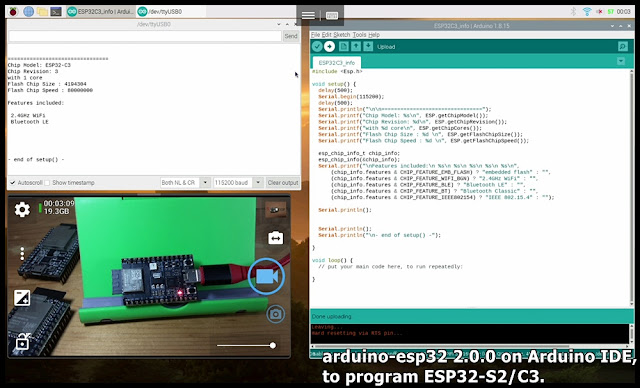The width and height of the screenshot is (640, 388).
Task: Click the Verify checkmark button in Arduino toolbar
Action: point(317,47)
